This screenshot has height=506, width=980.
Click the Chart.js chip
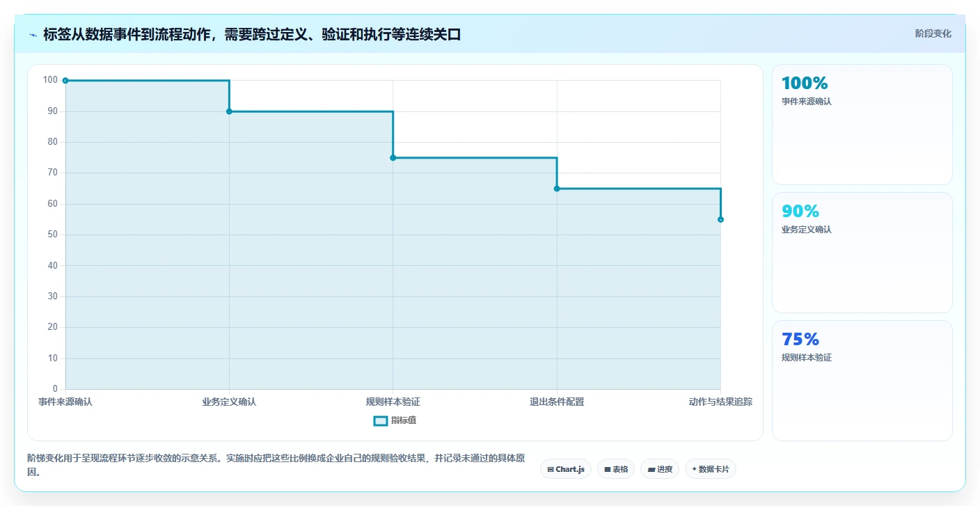pos(566,469)
